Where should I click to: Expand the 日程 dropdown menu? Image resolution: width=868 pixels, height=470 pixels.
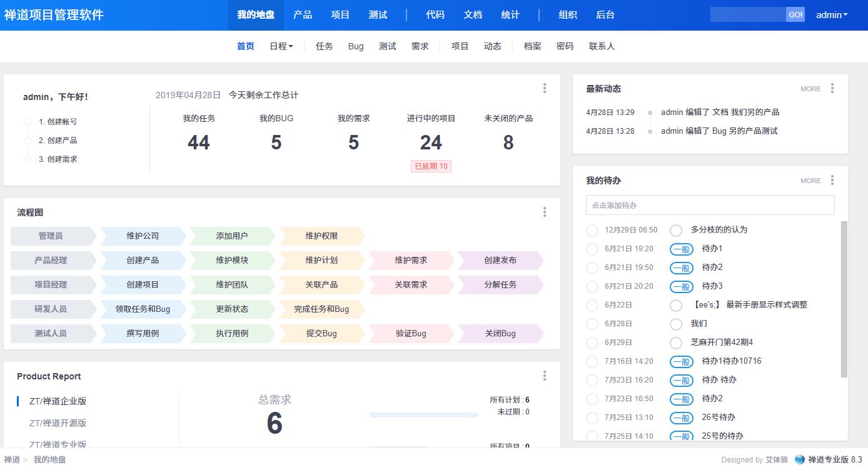281,46
